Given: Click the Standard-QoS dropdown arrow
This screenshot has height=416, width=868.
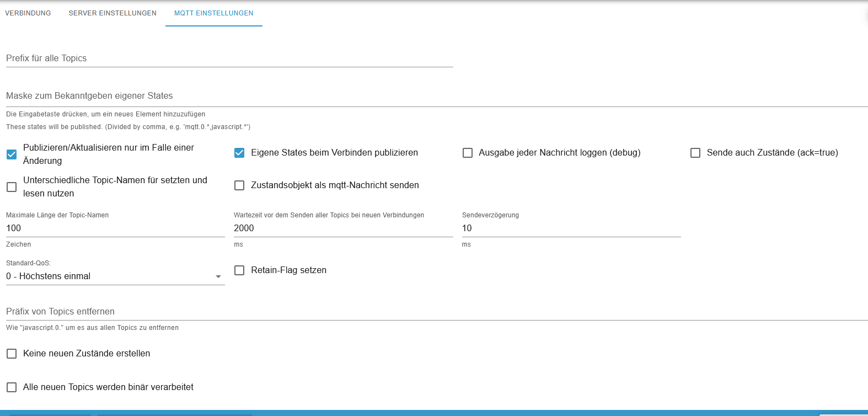Looking at the screenshot, I should 218,276.
